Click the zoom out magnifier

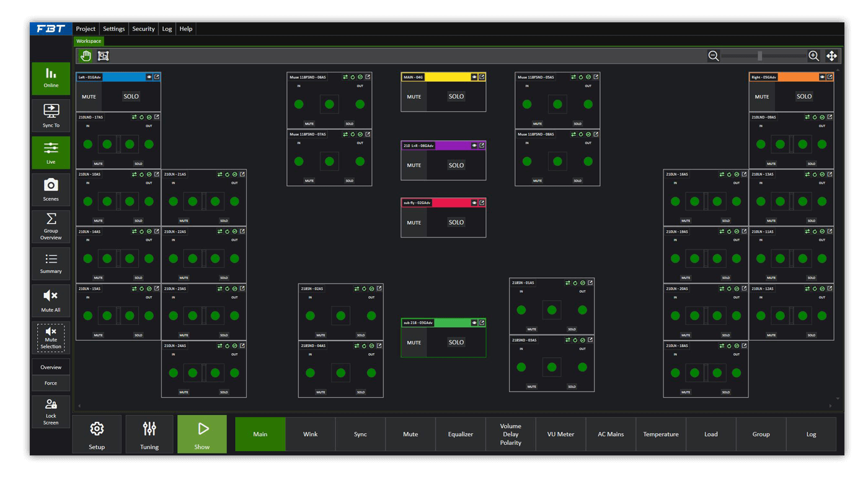coord(714,56)
